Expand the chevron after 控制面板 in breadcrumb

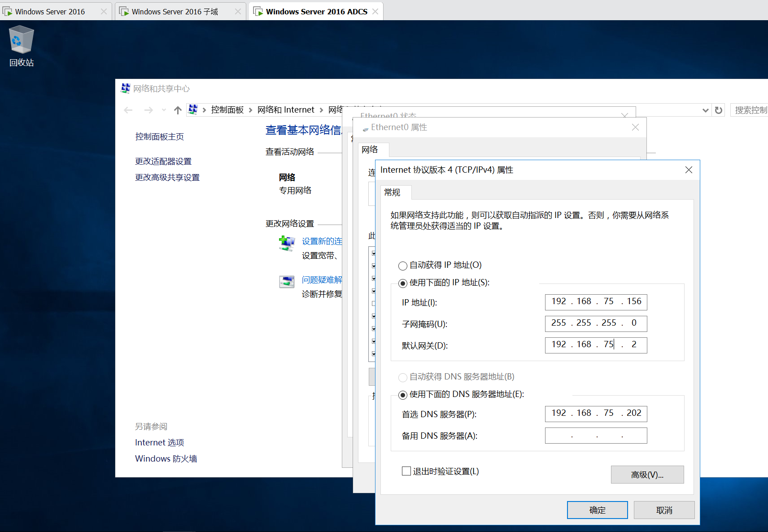pyautogui.click(x=251, y=110)
